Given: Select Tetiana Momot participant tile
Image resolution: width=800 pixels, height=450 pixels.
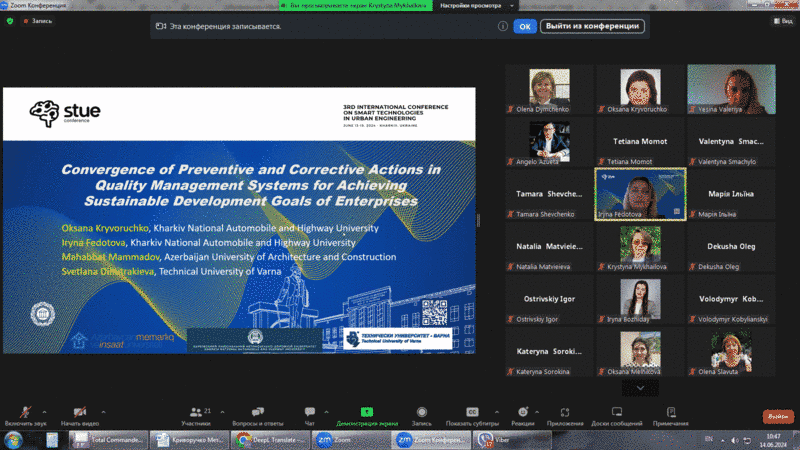Looking at the screenshot, I should 640,142.
